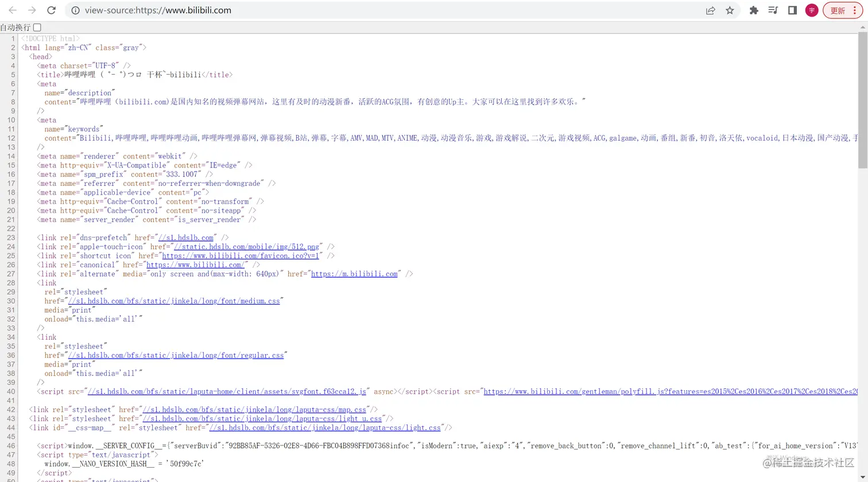This screenshot has width=868, height=482.
Task: Click the server_render meta line
Action: point(147,220)
